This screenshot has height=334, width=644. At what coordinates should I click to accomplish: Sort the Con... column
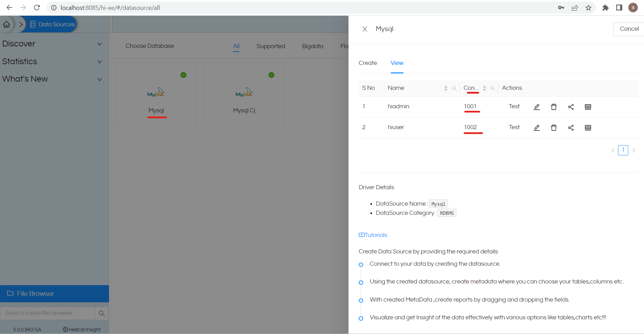[x=484, y=88]
